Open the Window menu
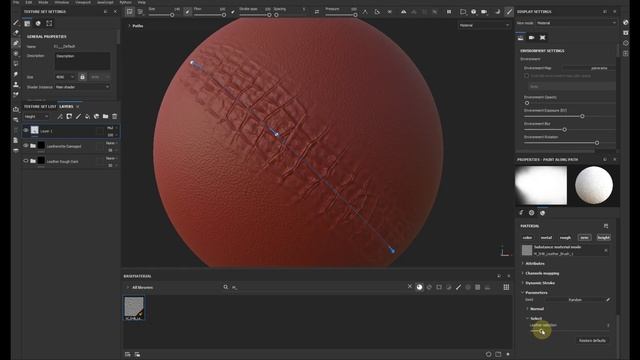This screenshot has height=360, width=640. point(62,2)
